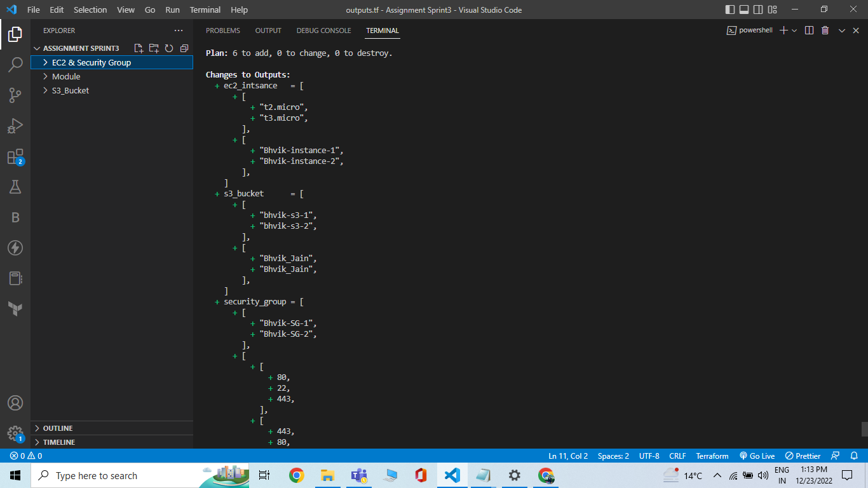Viewport: 868px width, 488px height.
Task: Click the New File icon in Explorer
Action: point(138,48)
